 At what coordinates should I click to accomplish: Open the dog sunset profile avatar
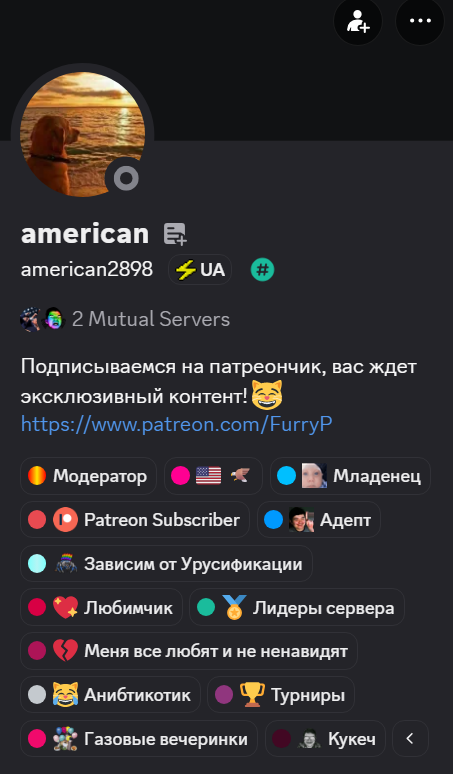82,134
